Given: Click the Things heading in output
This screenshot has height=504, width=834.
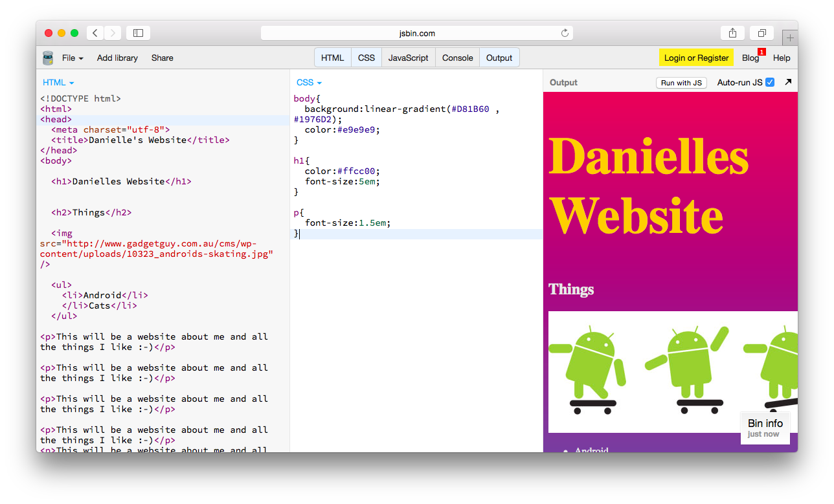Looking at the screenshot, I should point(571,289).
